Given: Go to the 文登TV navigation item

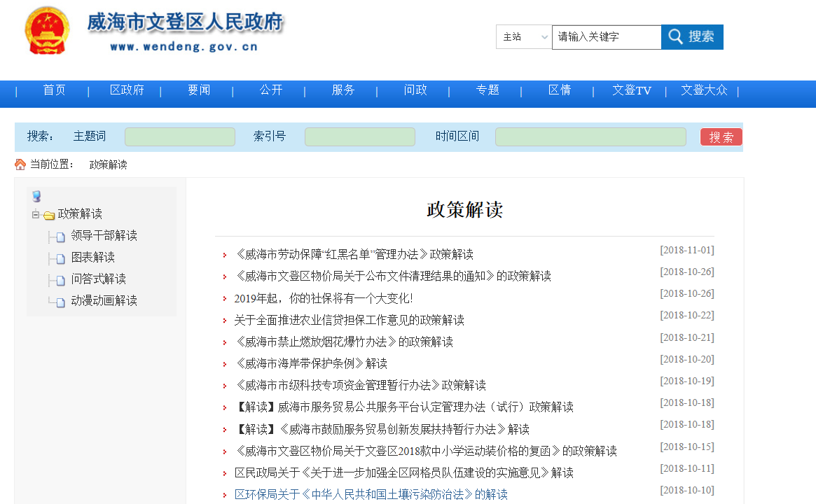Looking at the screenshot, I should [631, 90].
